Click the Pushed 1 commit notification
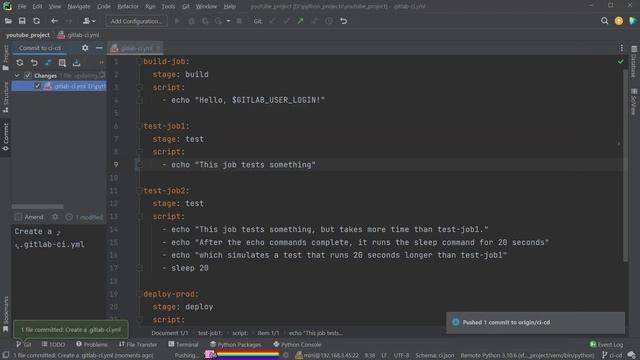The width and height of the screenshot is (640, 360). [536, 322]
